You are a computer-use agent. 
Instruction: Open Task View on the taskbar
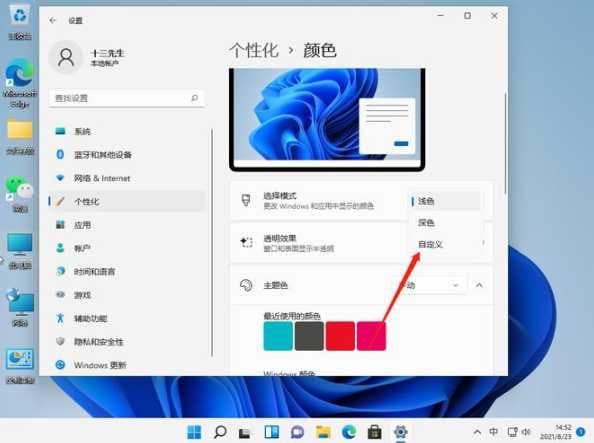pos(244,433)
